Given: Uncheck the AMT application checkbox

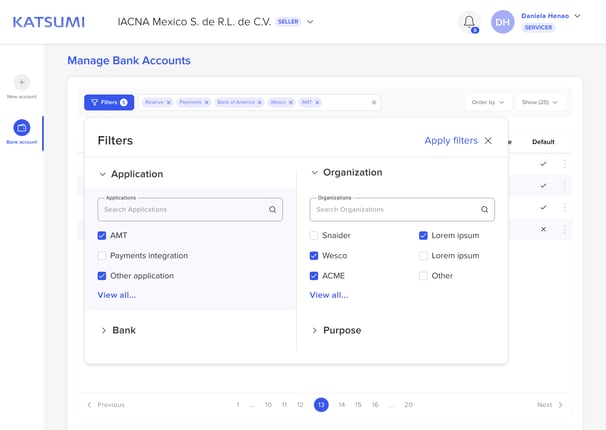Looking at the screenshot, I should (x=102, y=235).
